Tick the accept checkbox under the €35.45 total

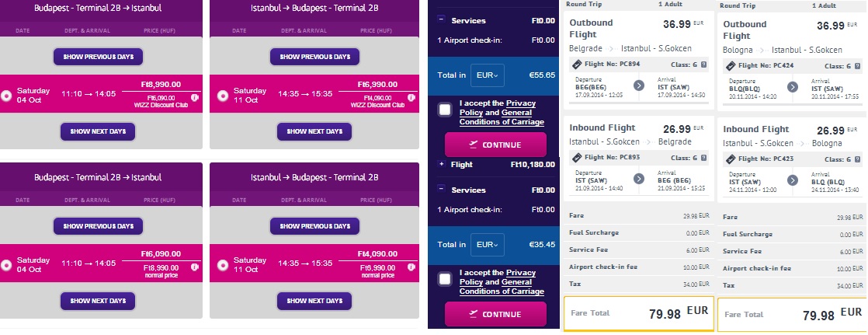(445, 279)
